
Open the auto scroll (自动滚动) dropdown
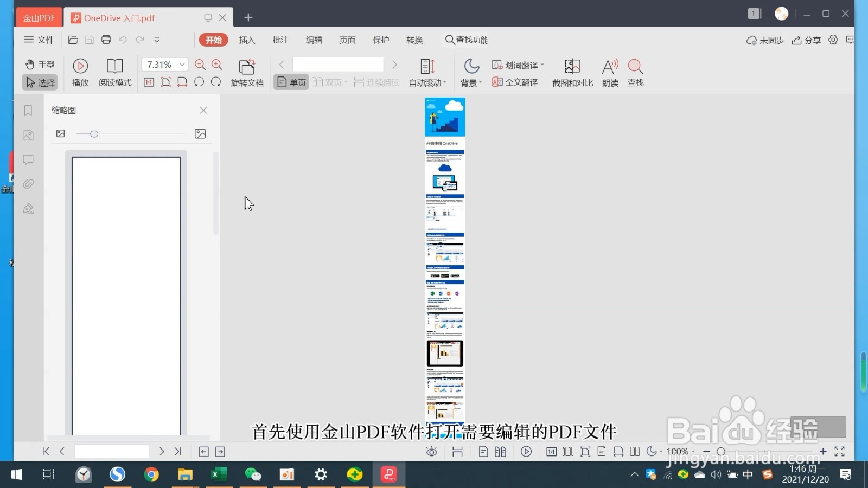point(427,82)
